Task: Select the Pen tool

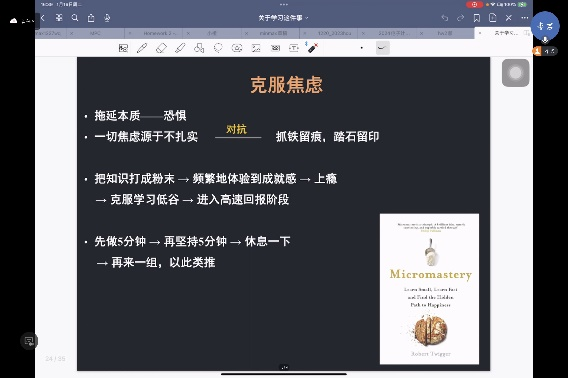Action: (142, 48)
